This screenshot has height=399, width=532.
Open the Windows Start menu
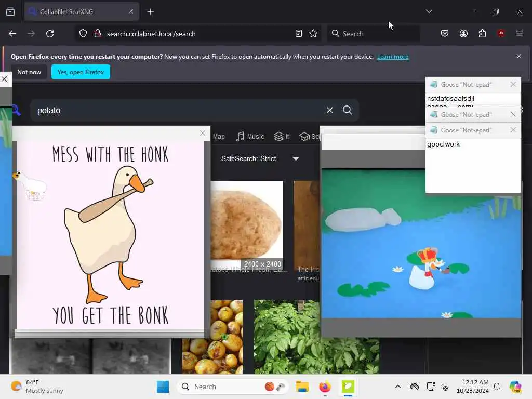coord(163,387)
